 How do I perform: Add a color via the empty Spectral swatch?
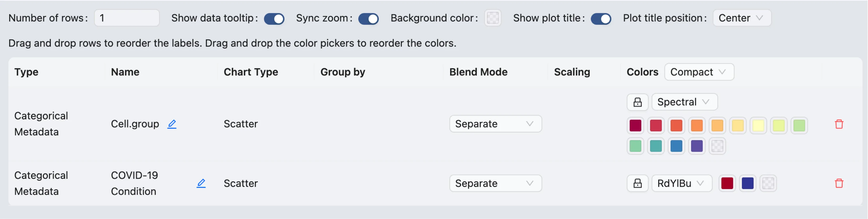click(x=717, y=146)
